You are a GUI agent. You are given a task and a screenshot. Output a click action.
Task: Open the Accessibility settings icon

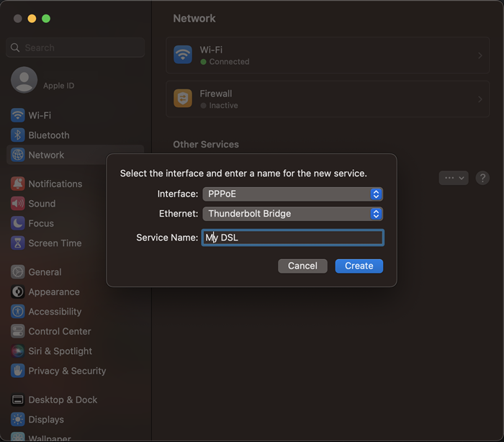[x=18, y=312]
